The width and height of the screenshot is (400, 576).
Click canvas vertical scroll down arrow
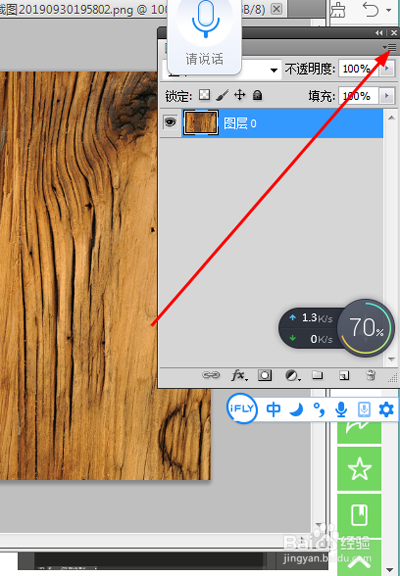point(318,525)
